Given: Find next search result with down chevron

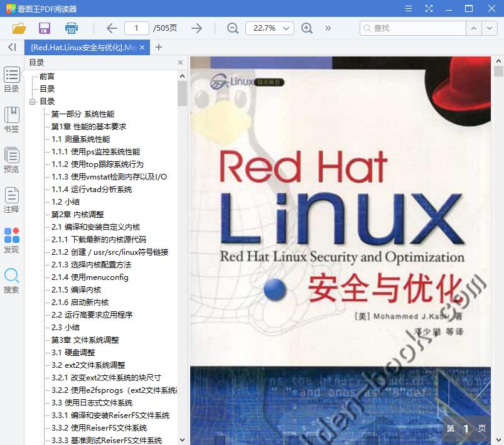Looking at the screenshot, I should [489, 28].
